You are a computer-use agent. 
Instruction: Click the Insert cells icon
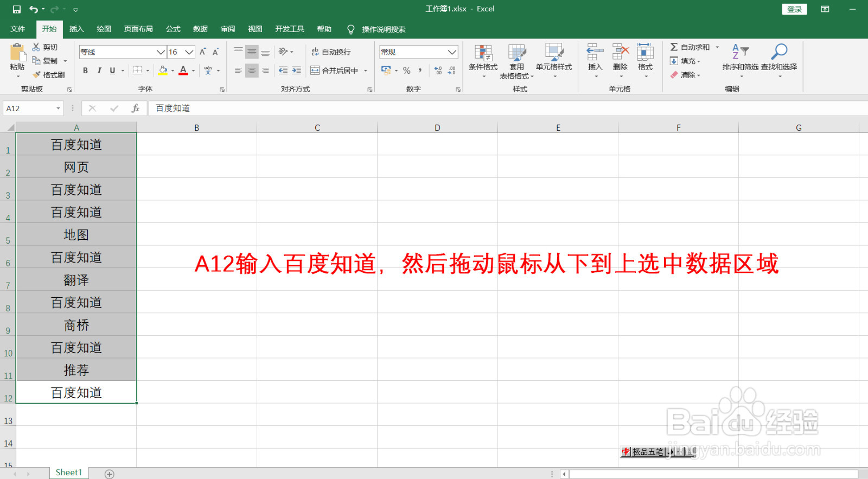[595, 52]
